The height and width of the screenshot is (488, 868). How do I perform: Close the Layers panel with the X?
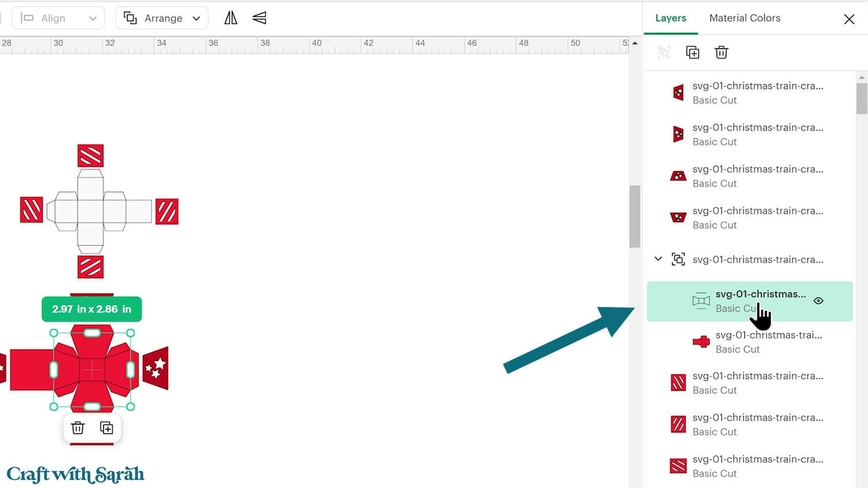(849, 19)
